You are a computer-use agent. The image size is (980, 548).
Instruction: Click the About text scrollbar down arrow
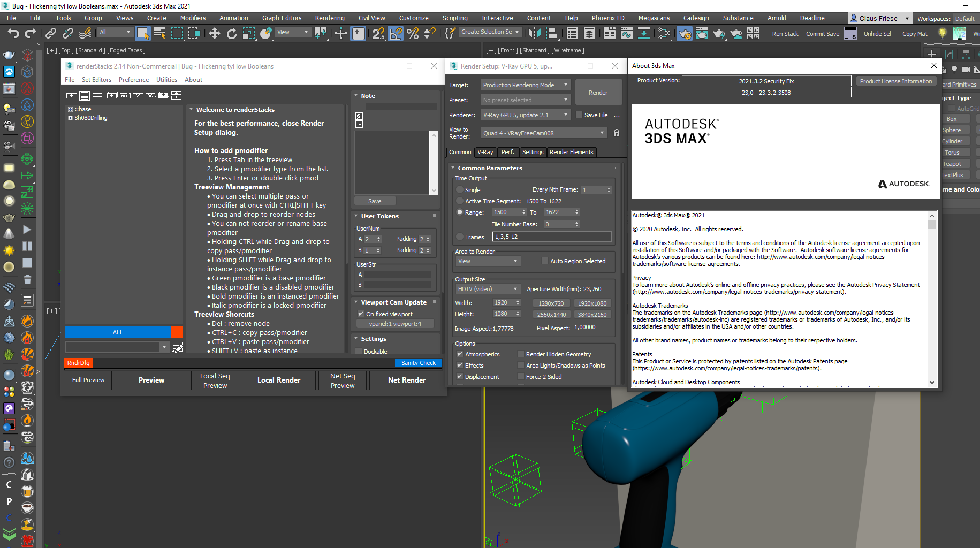(932, 382)
